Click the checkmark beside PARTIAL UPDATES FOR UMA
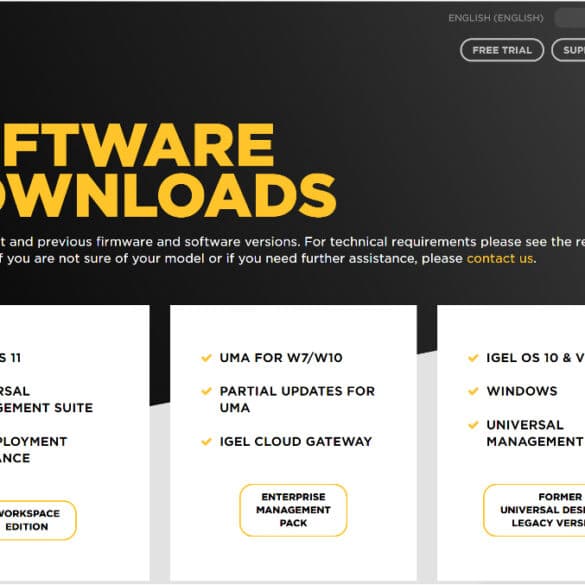 click(206, 391)
